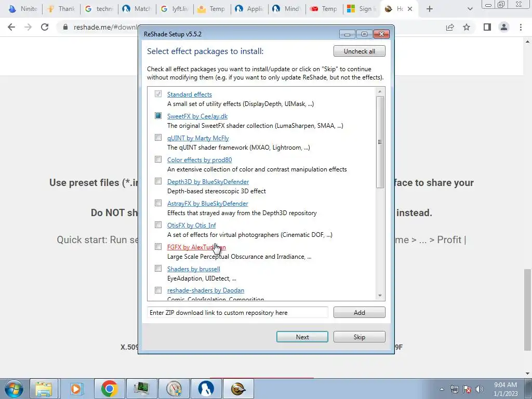
Task: Close the active reshade tab
Action: click(410, 9)
